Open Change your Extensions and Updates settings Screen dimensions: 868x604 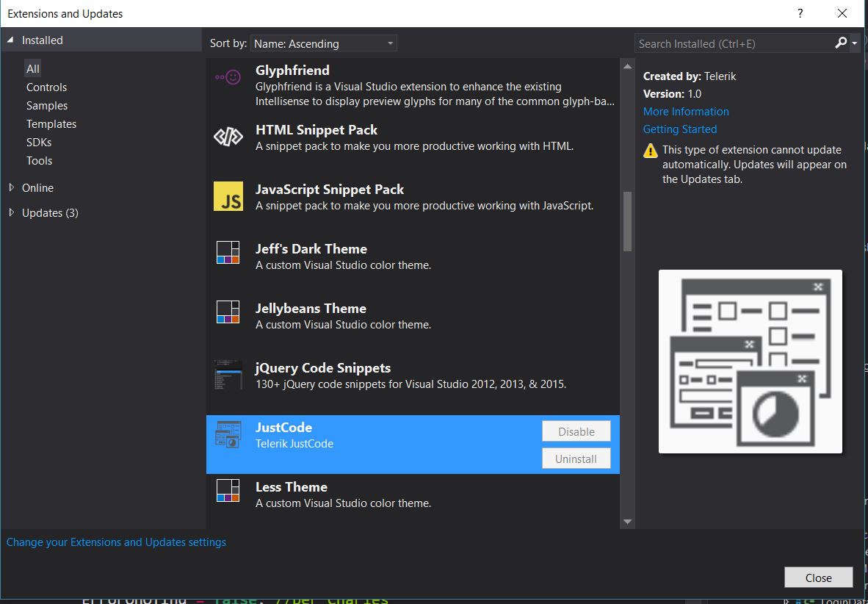click(116, 542)
